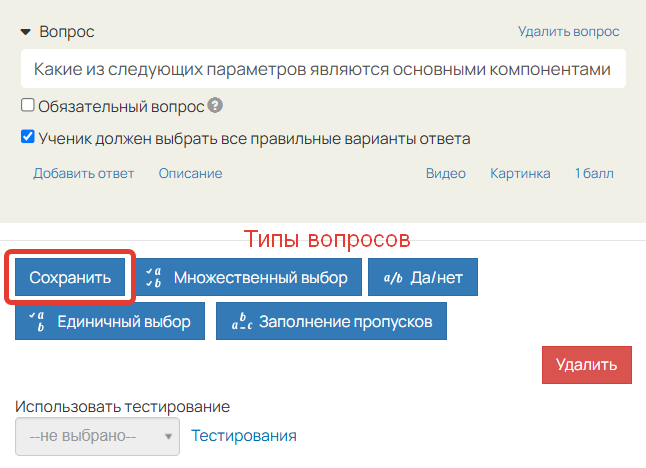Screen dimensions: 646x468
Task: Collapse the Вопрос section triangle
Action: click(26, 32)
